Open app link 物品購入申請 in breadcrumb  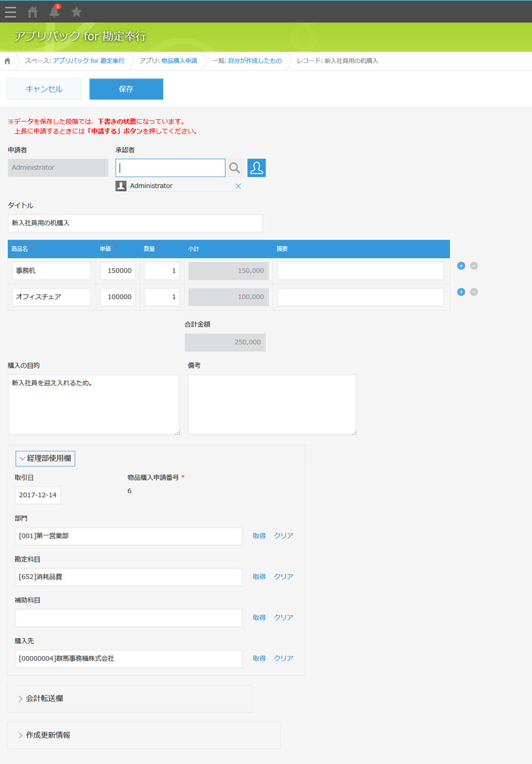179,61
